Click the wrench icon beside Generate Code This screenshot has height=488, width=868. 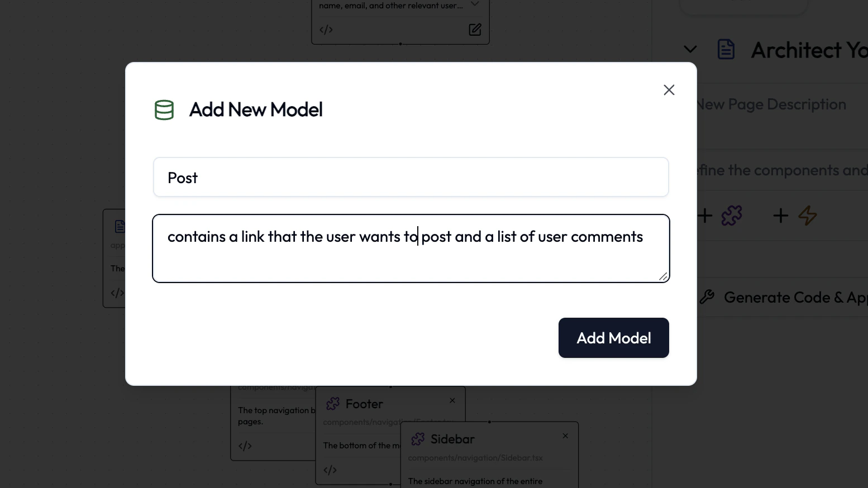(x=707, y=296)
